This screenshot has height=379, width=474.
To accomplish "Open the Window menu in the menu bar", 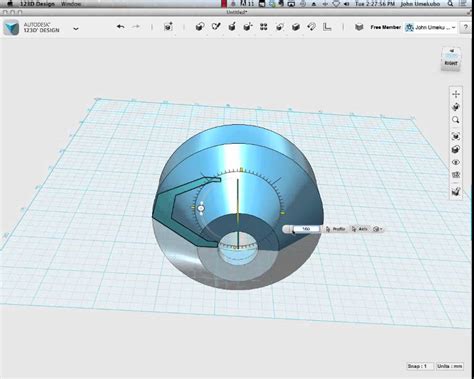I will click(x=71, y=4).
